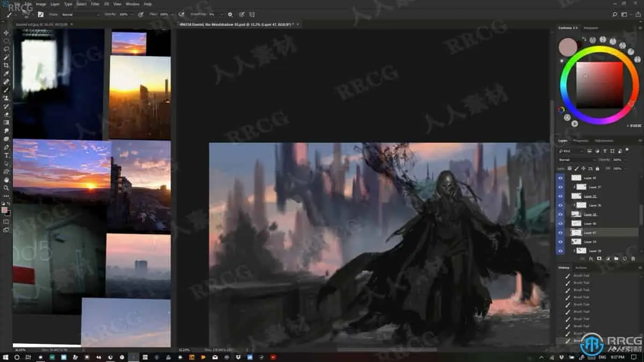Select the Zoom tool

[6, 188]
